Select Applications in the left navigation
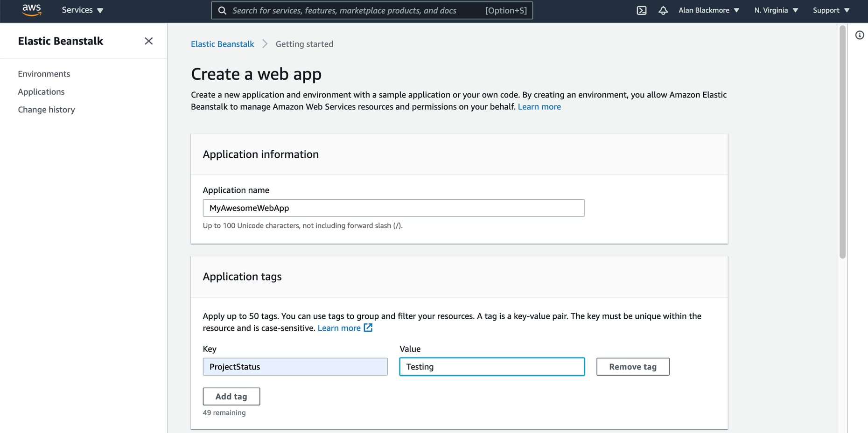 [x=41, y=91]
